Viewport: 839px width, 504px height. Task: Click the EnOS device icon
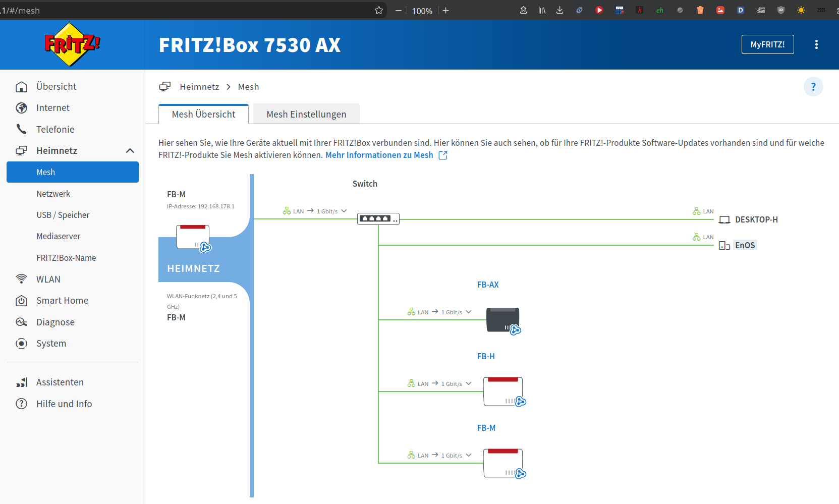(724, 246)
